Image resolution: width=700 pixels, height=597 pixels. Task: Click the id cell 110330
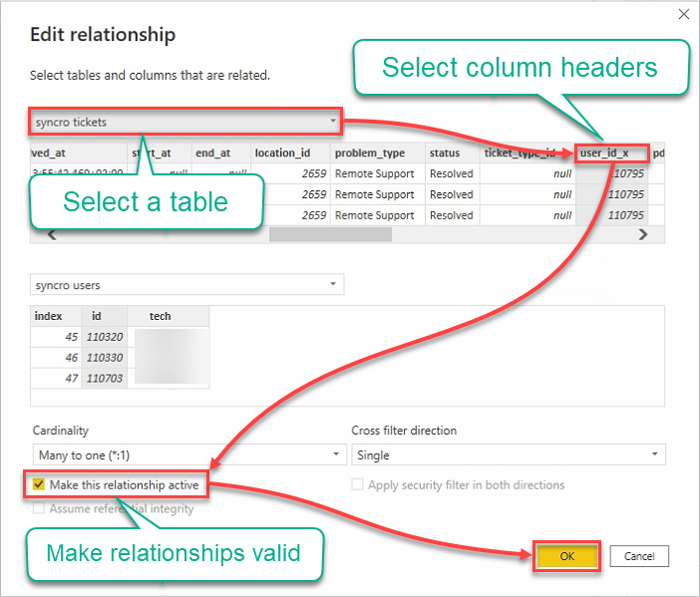tap(104, 358)
